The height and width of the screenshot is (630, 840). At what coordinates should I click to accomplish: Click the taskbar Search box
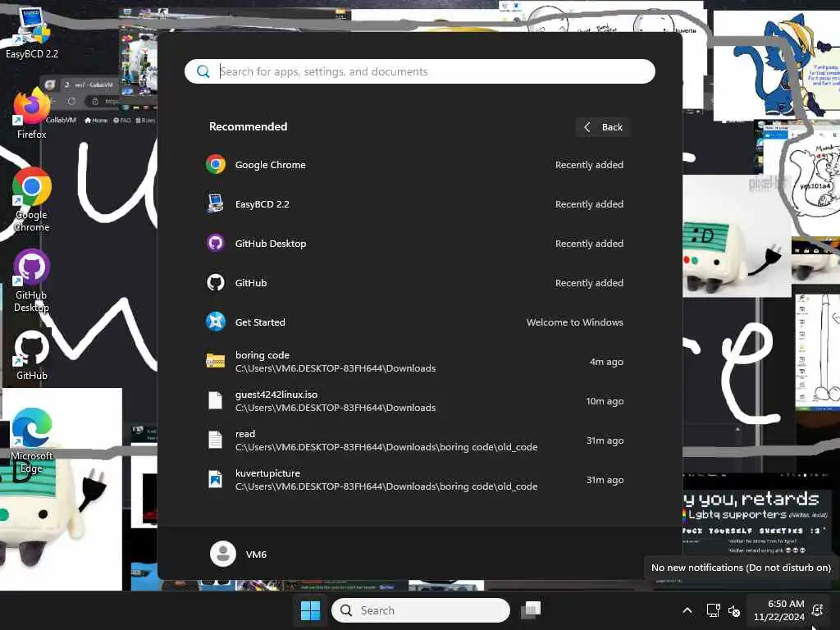pos(421,610)
